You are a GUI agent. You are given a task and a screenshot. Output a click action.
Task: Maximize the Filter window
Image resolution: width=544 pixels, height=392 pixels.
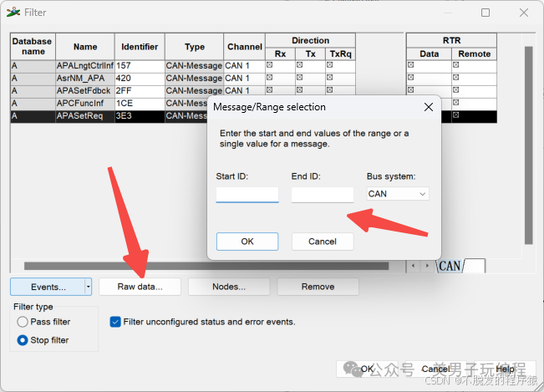click(486, 13)
